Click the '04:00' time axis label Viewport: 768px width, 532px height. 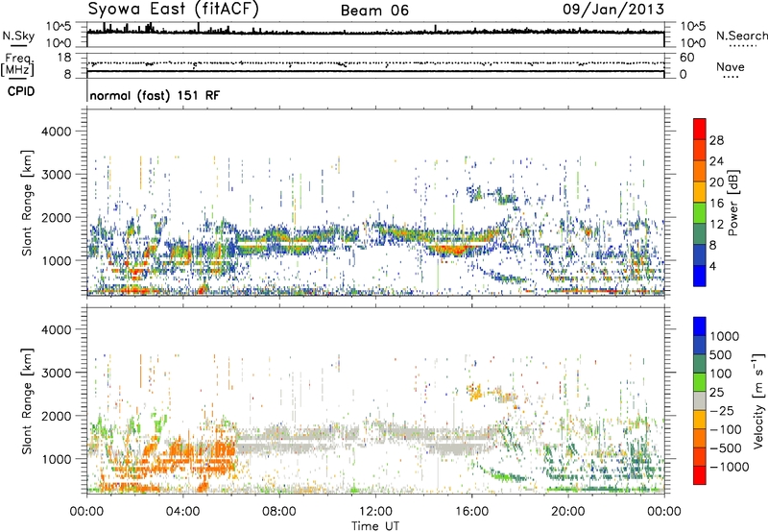tap(183, 512)
